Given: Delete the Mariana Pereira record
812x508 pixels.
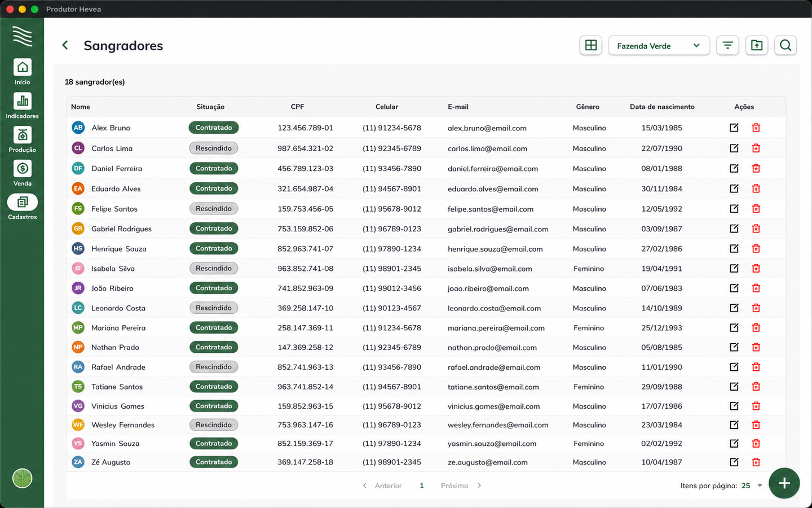Looking at the screenshot, I should (x=756, y=327).
